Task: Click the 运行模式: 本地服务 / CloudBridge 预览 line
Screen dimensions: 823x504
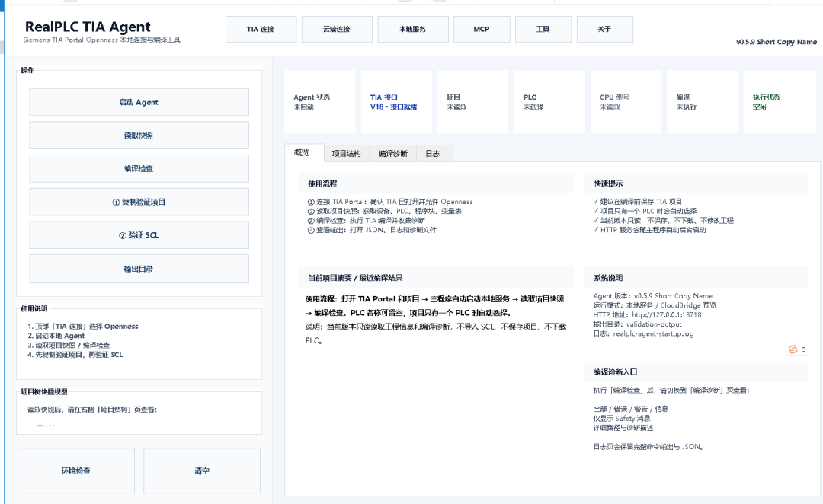Action: tap(655, 306)
